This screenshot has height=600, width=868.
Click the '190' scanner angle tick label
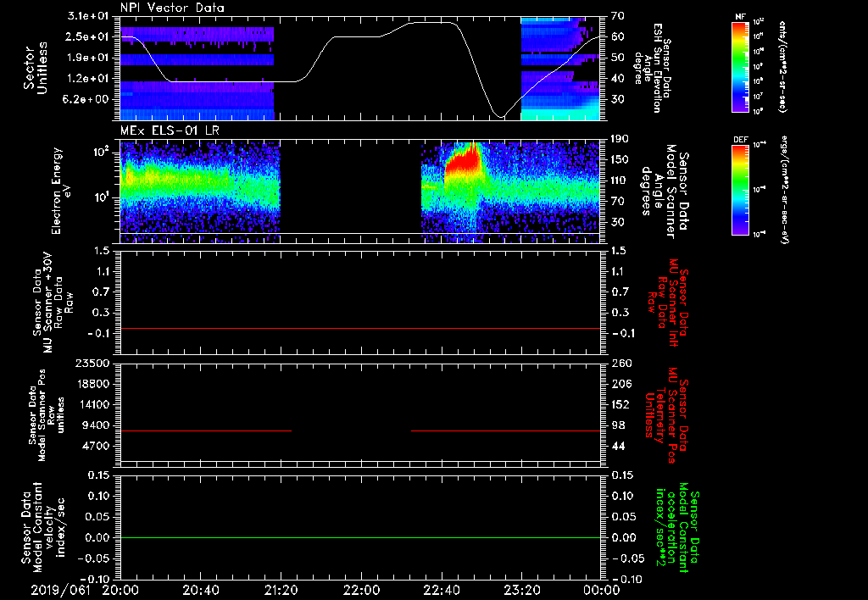click(621, 139)
